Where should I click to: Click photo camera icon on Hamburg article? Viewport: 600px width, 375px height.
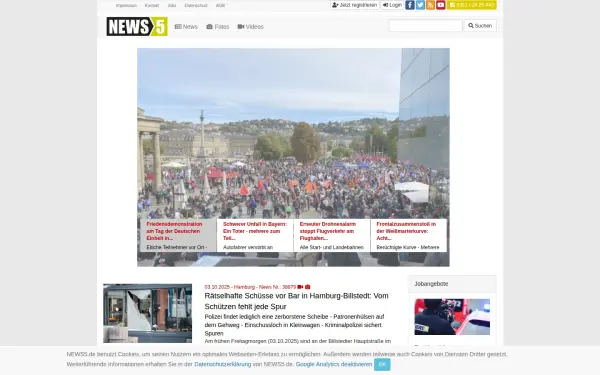click(307, 287)
